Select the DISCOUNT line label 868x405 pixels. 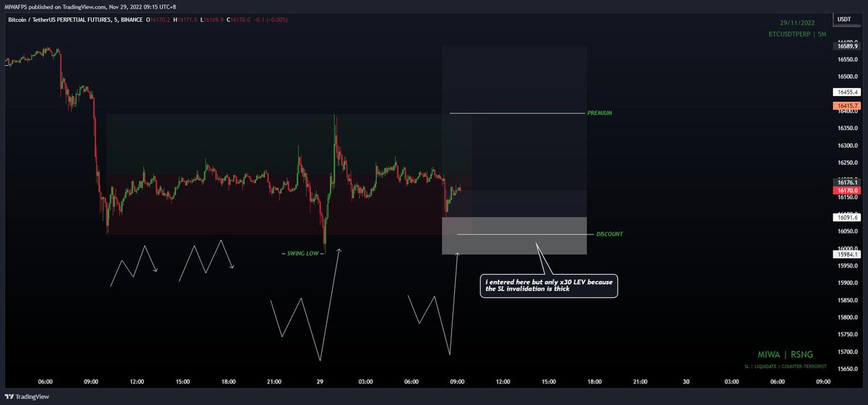[x=609, y=234]
